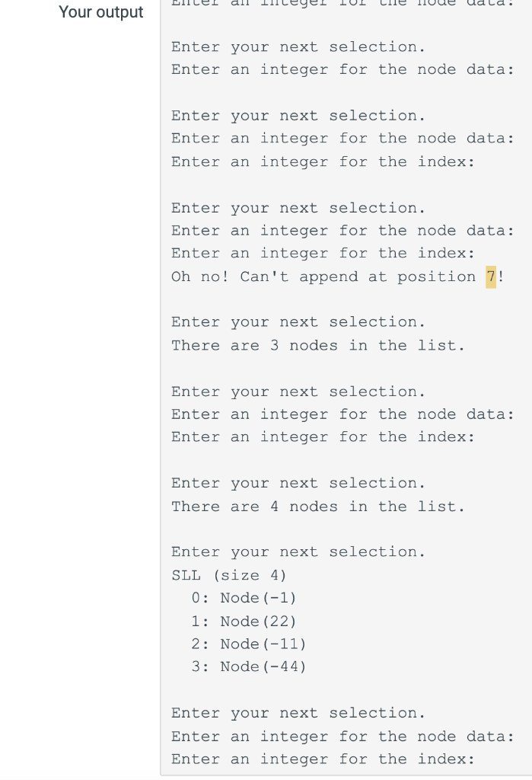This screenshot has height=780, width=532.
Task: Click the first fully visible "Enter your next selection." line
Action: click(x=298, y=47)
